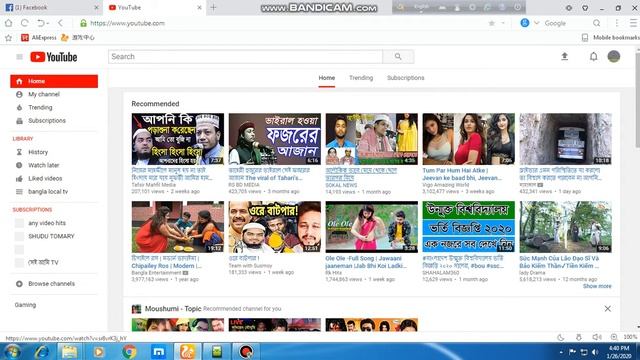Close the Moushumi Topic recommendation
Screen dimensions: 640x360
pos(607,309)
